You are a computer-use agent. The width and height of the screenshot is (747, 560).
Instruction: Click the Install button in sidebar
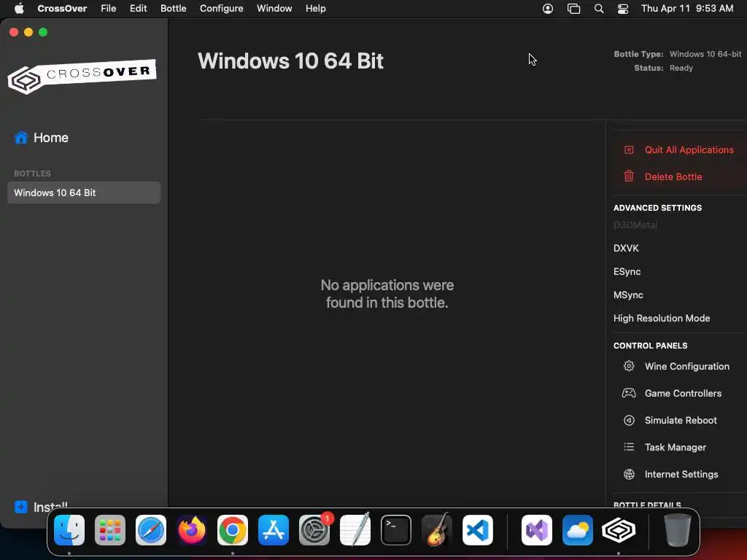click(41, 507)
